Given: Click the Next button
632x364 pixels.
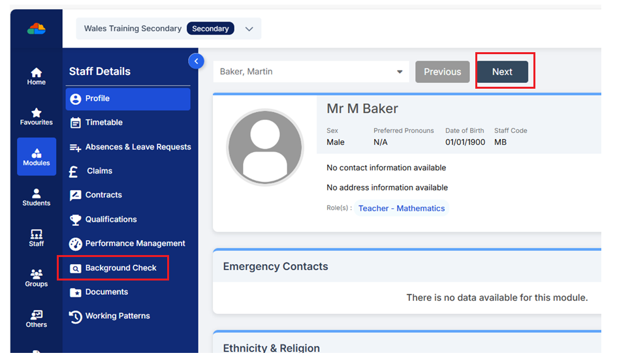Looking at the screenshot, I should tap(502, 72).
